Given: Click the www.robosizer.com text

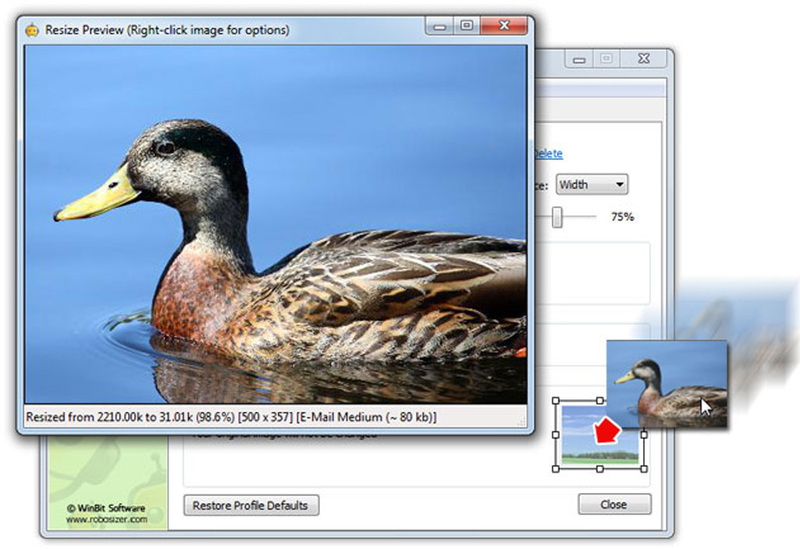Looking at the screenshot, I should 107,519.
